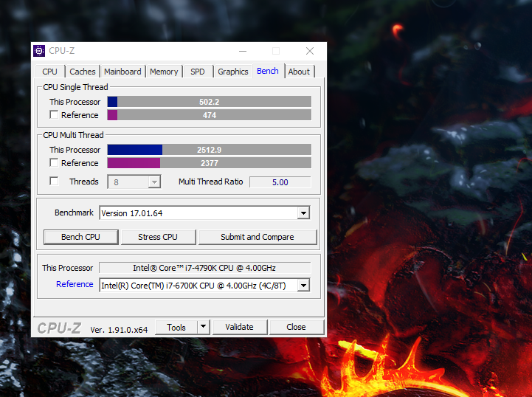Enable Multi Thread Reference checkbox
This screenshot has height=397, width=532.
pyautogui.click(x=54, y=162)
